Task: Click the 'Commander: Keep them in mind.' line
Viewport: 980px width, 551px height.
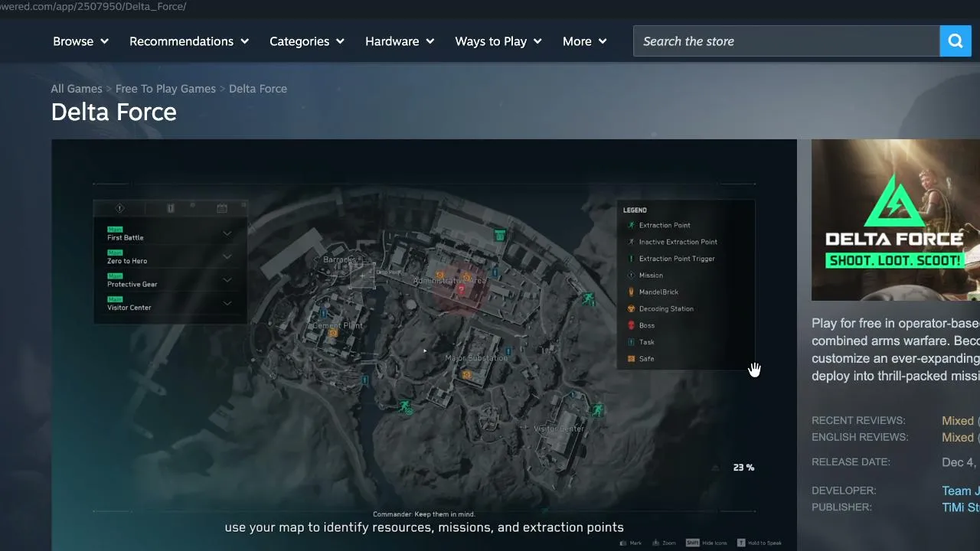Action: [424, 514]
